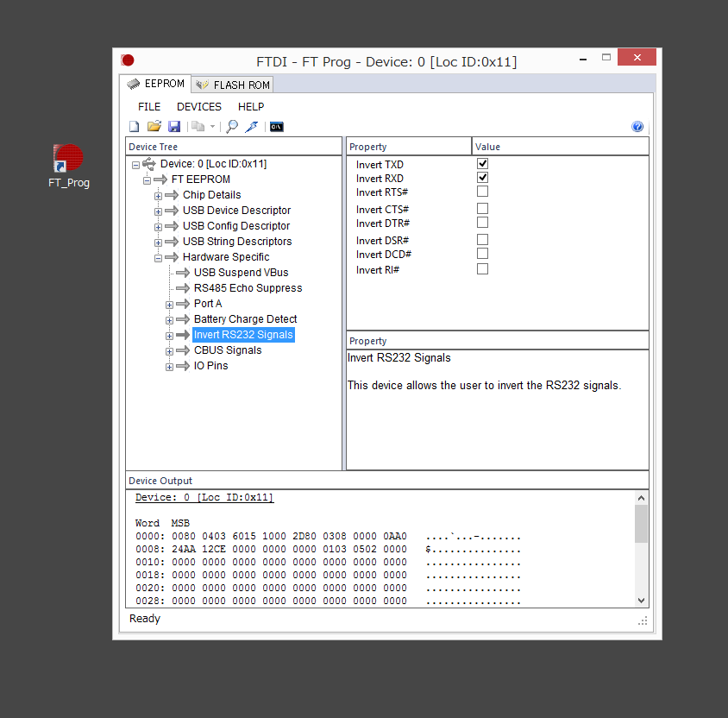The height and width of the screenshot is (718, 728).
Task: Click the red FT Prog title bar icon
Action: 128,60
